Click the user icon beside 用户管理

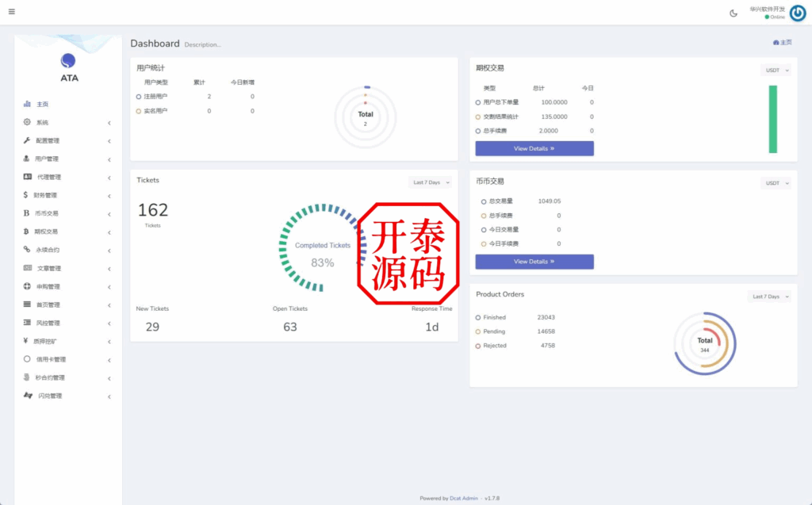click(26, 159)
